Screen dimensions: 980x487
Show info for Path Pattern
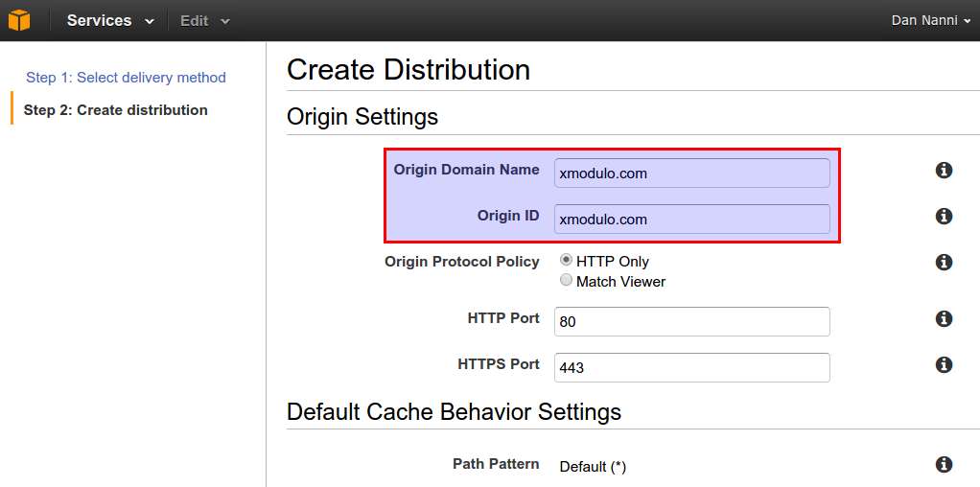(x=944, y=465)
